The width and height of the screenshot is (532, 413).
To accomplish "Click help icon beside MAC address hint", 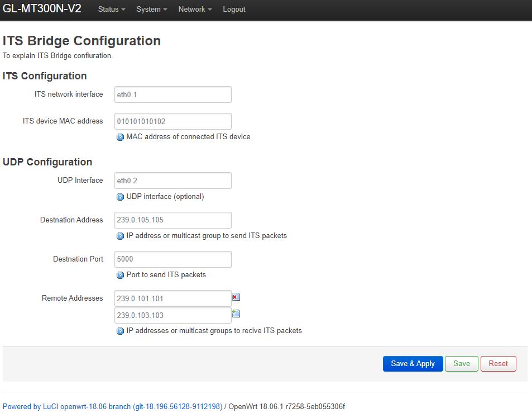I will click(x=120, y=137).
